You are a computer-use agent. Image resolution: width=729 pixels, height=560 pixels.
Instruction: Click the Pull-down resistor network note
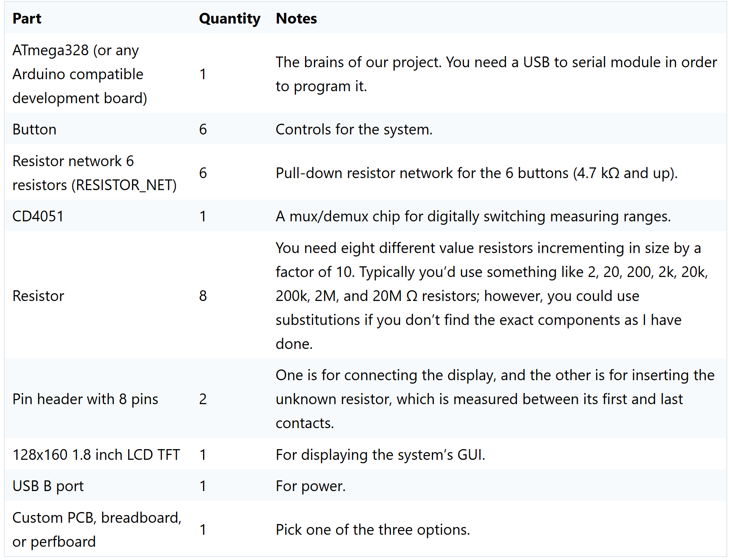pos(477,173)
